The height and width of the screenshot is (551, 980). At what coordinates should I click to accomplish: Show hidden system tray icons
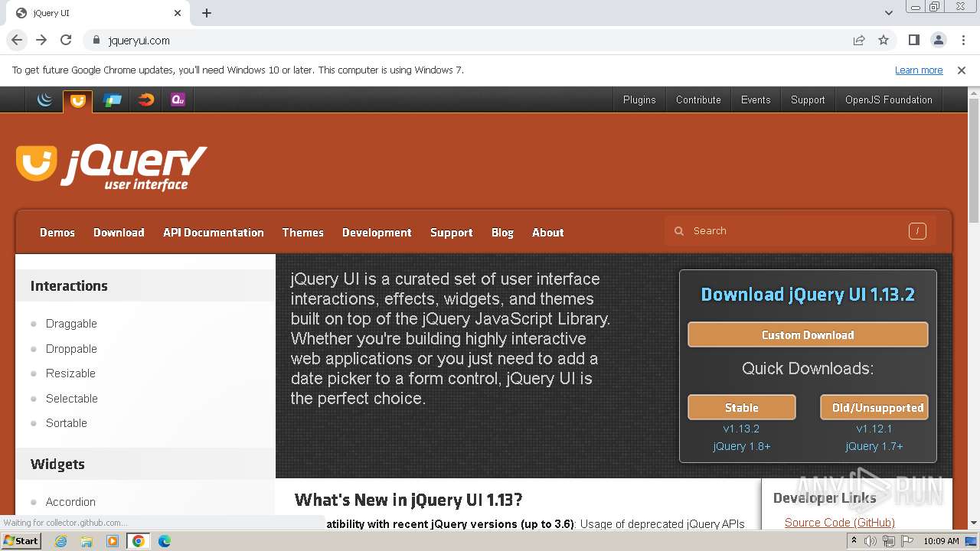click(x=854, y=541)
